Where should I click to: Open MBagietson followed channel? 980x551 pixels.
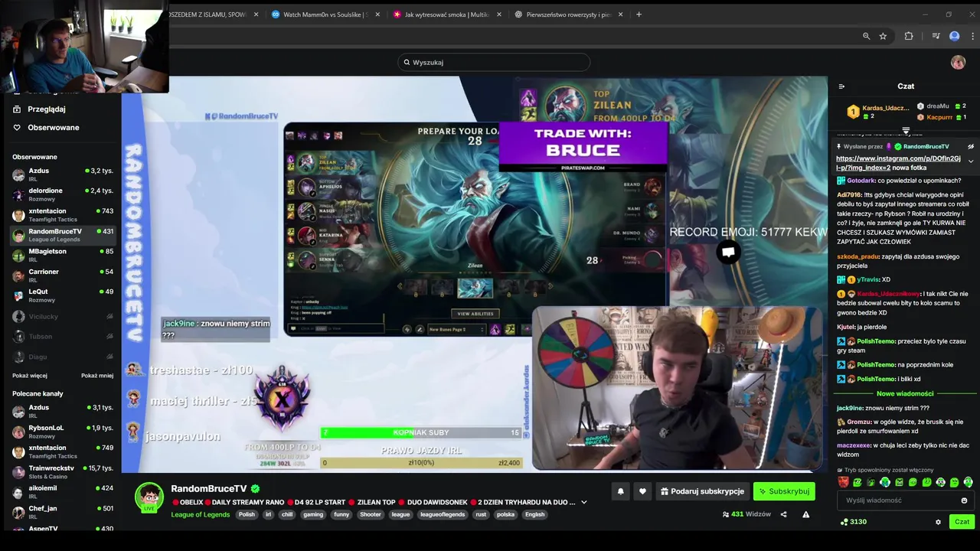[x=63, y=255]
